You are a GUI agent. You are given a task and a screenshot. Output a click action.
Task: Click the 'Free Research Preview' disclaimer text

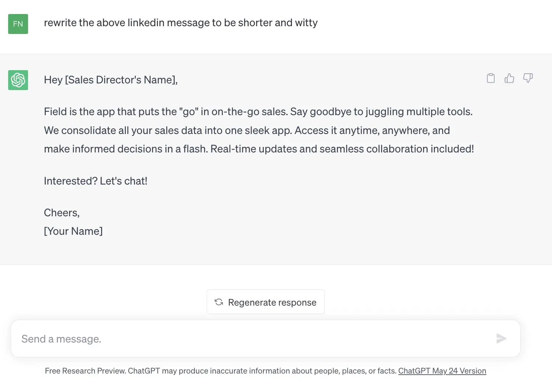coord(221,371)
